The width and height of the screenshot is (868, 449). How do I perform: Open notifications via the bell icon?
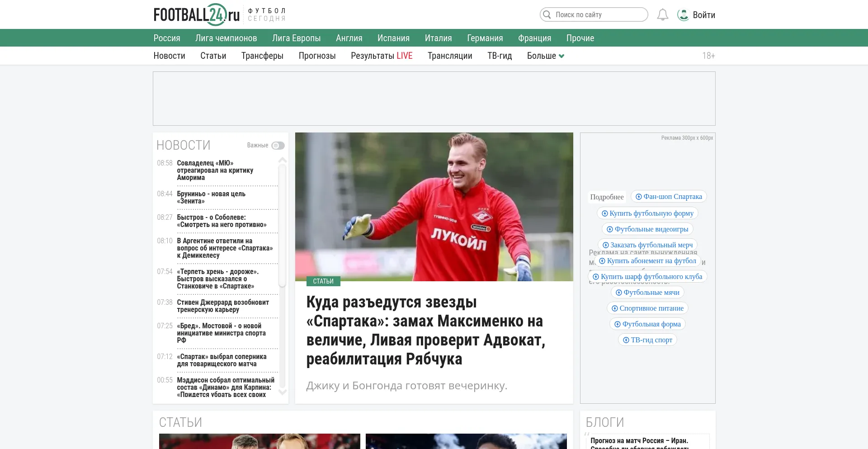tap(662, 15)
